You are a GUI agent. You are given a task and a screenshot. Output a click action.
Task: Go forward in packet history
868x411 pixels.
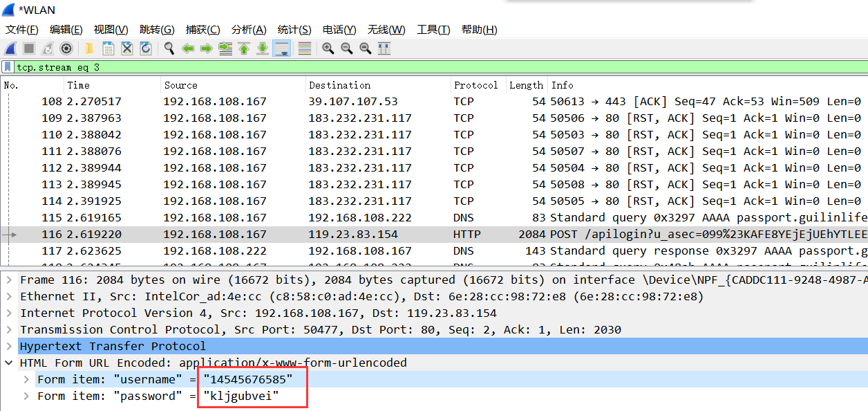click(x=207, y=48)
